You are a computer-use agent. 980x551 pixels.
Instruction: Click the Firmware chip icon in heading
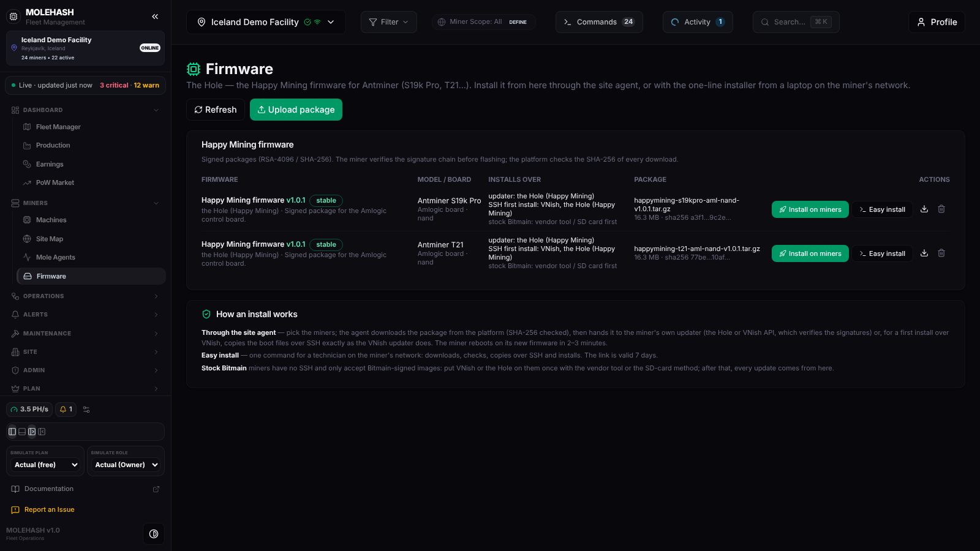[x=194, y=69]
